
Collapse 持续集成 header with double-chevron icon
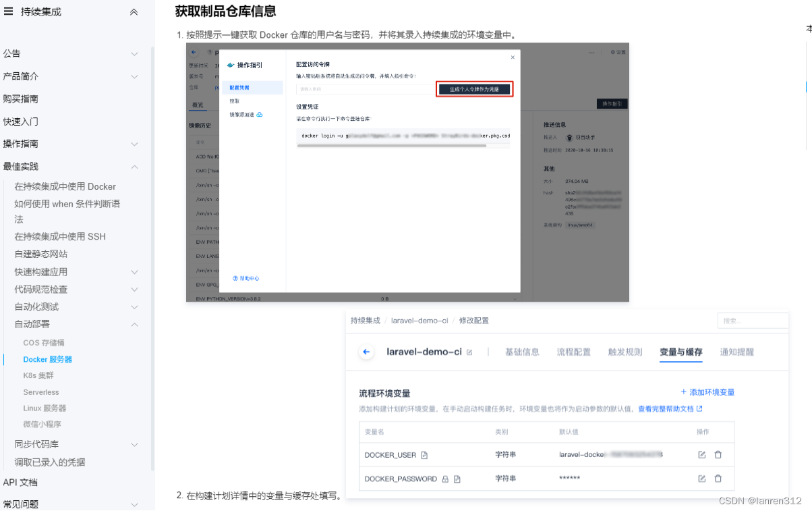(134, 11)
